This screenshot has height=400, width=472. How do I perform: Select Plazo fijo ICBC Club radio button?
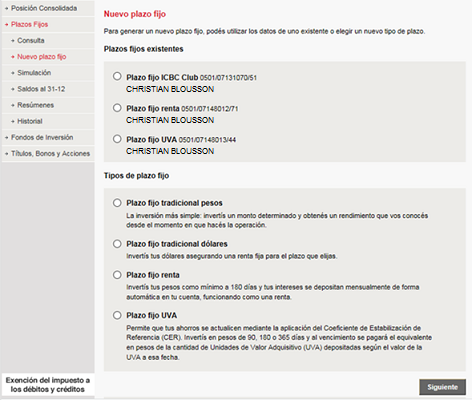click(x=117, y=76)
